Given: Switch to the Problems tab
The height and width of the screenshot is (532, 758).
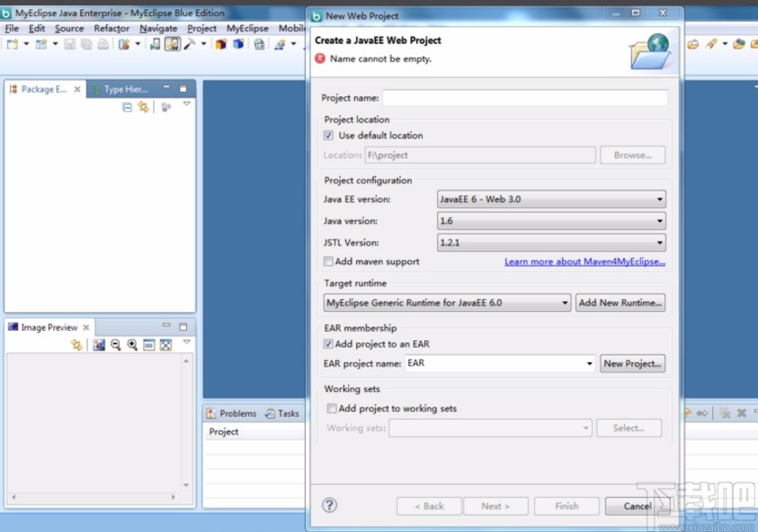Looking at the screenshot, I should pos(232,413).
